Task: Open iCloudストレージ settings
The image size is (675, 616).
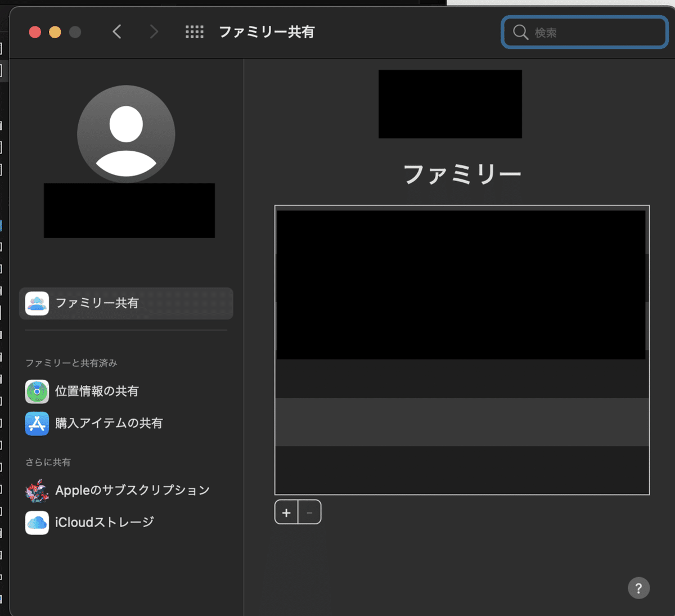Action: click(x=102, y=522)
